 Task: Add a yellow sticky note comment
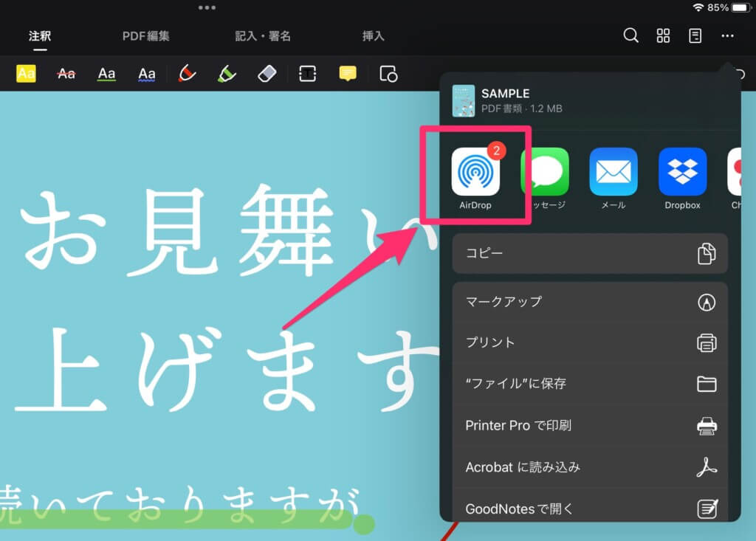[348, 73]
